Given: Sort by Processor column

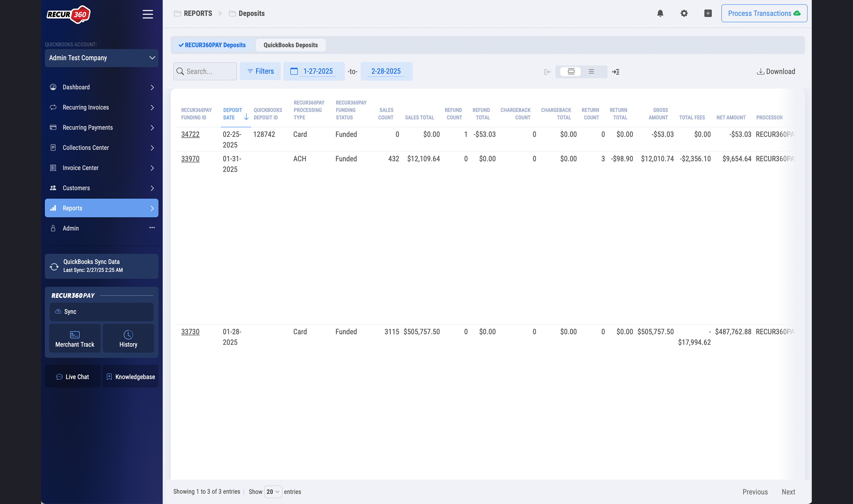Looking at the screenshot, I should [769, 118].
